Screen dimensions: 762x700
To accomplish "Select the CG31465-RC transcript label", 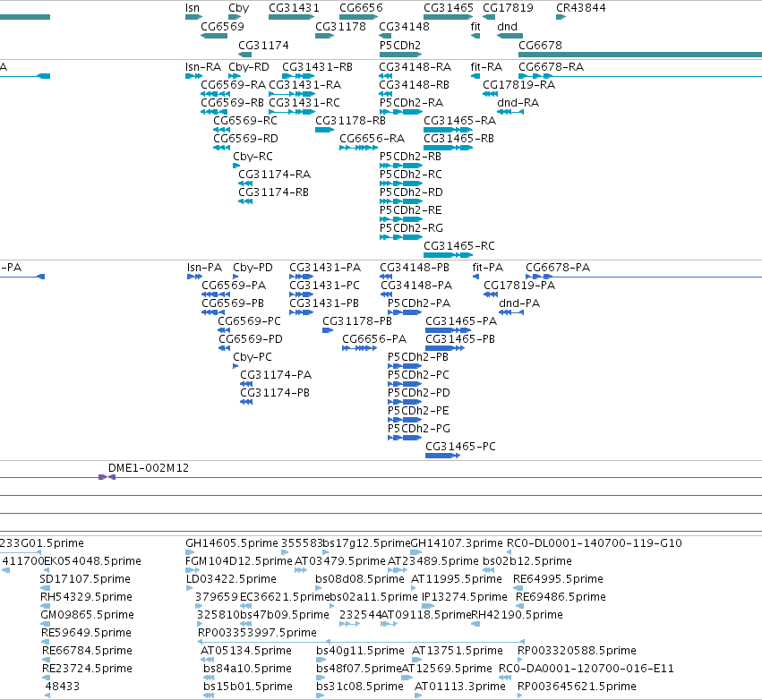I will point(459,246).
